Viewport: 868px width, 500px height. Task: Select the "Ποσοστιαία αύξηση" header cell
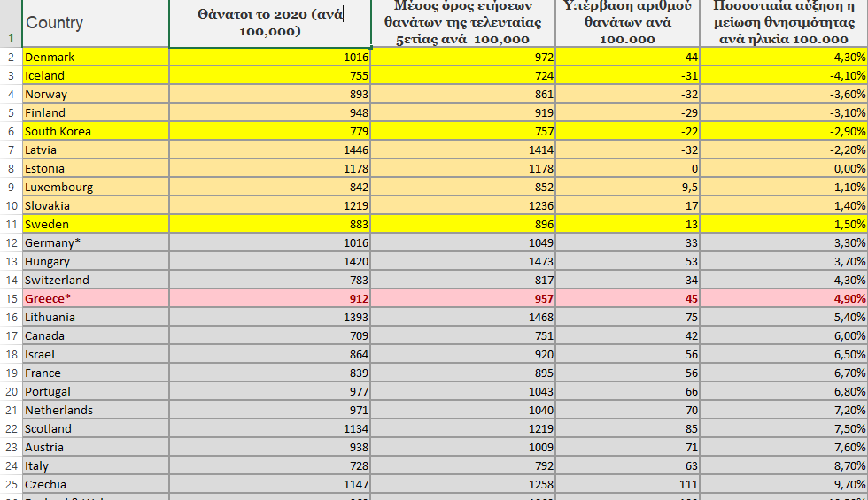point(783,23)
